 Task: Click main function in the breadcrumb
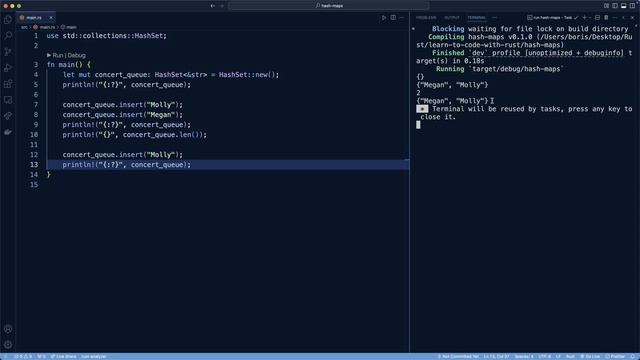click(x=71, y=27)
